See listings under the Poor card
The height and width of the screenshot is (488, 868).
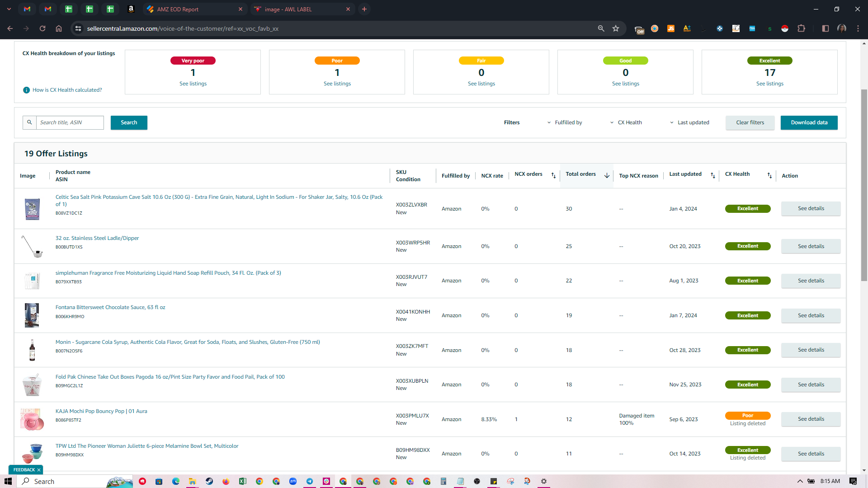337,84
